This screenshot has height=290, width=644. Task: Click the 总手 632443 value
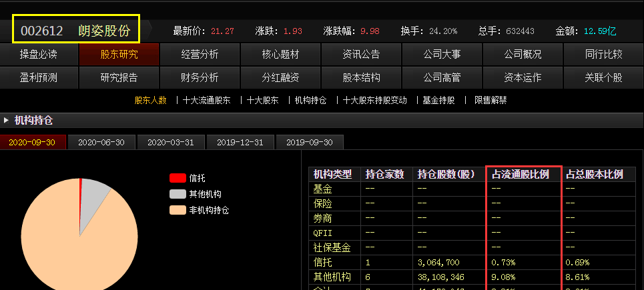[x=520, y=31]
